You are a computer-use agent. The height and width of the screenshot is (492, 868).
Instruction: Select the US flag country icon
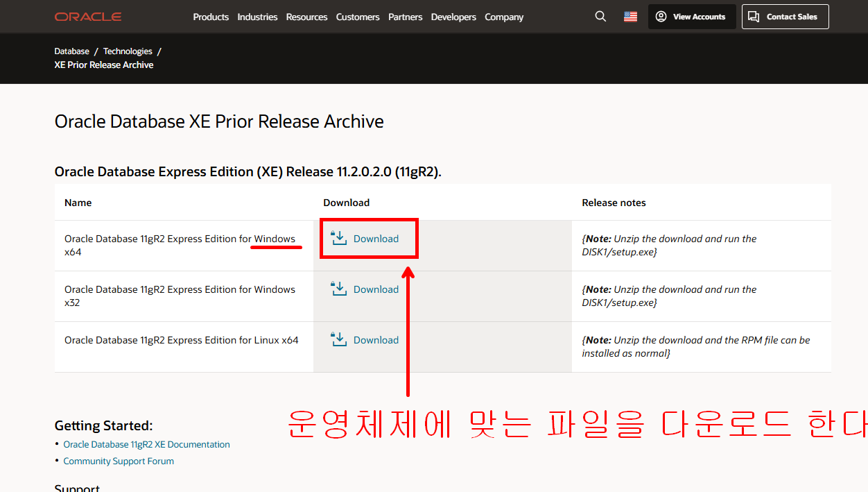point(630,17)
